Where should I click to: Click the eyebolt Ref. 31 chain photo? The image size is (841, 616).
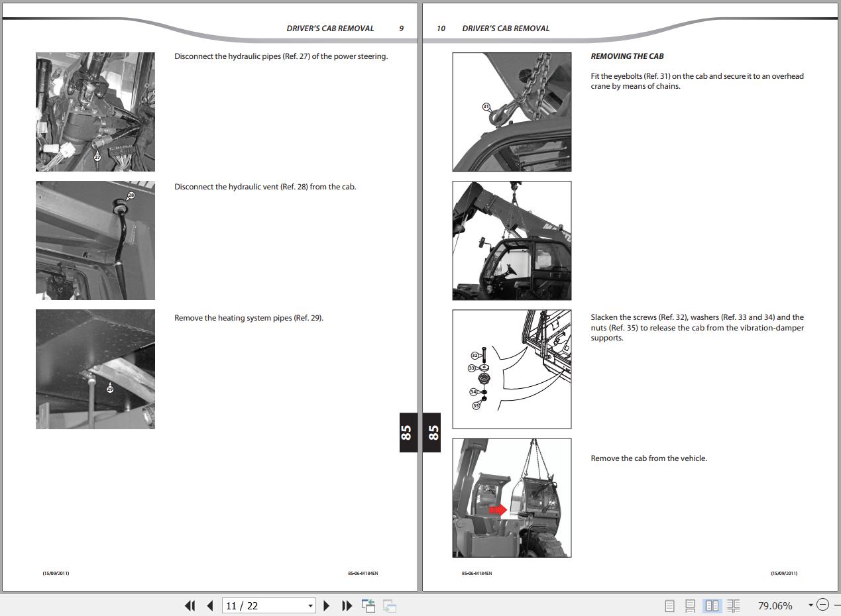click(512, 112)
